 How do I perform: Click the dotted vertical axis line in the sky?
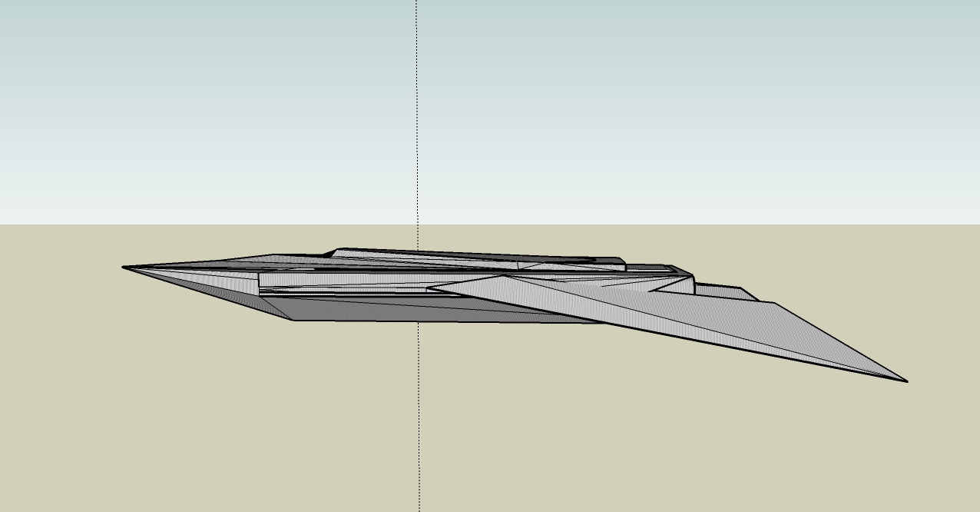[417, 115]
